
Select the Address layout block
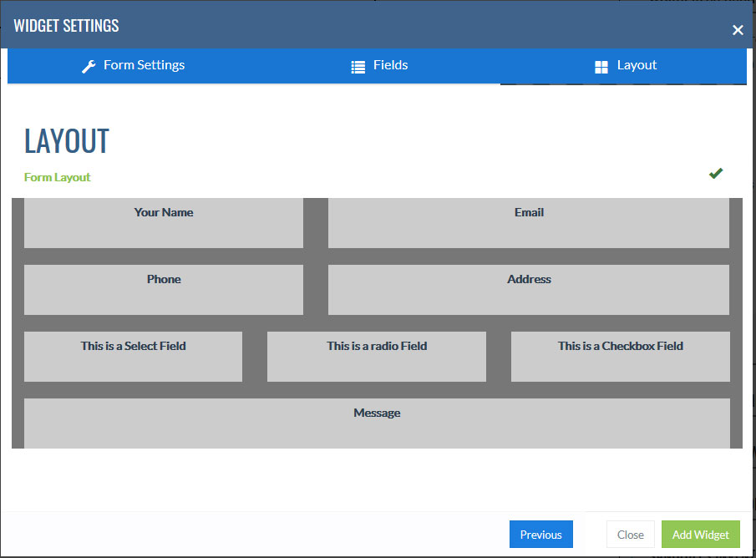[529, 290]
